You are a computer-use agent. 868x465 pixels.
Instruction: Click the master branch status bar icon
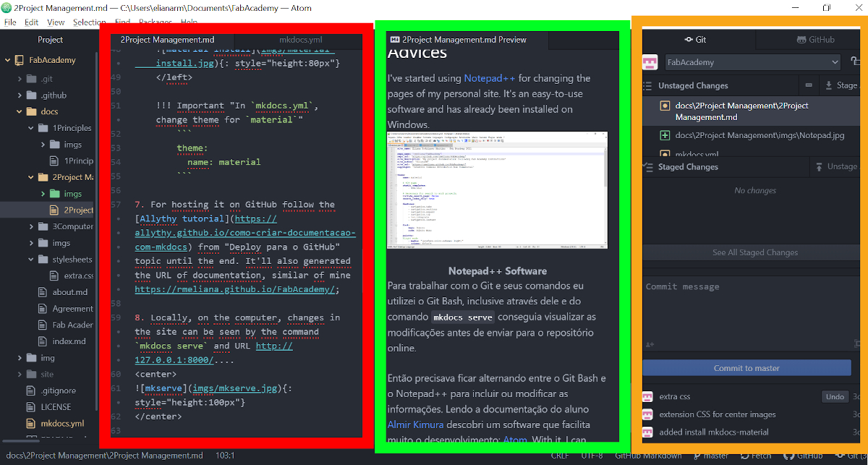[697, 456]
